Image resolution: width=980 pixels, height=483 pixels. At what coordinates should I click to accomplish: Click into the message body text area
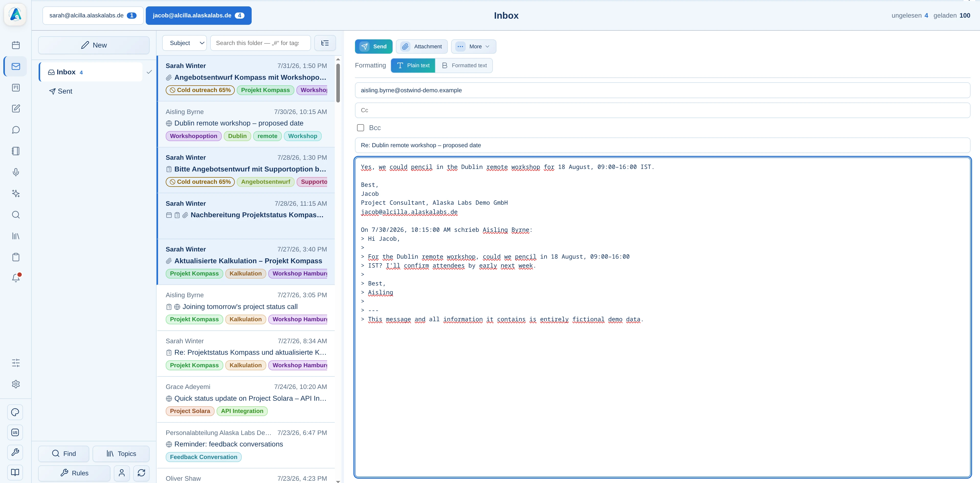(662, 317)
